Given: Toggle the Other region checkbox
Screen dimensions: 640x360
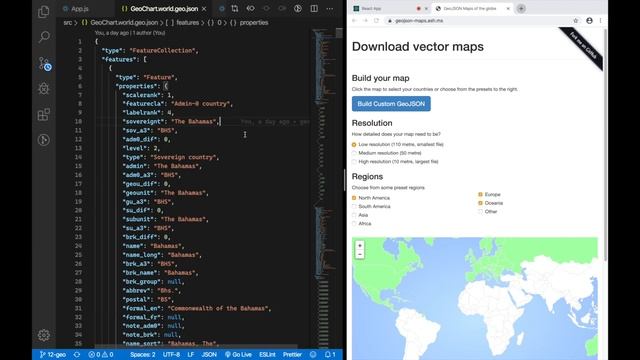Looking at the screenshot, I should click(x=480, y=211).
